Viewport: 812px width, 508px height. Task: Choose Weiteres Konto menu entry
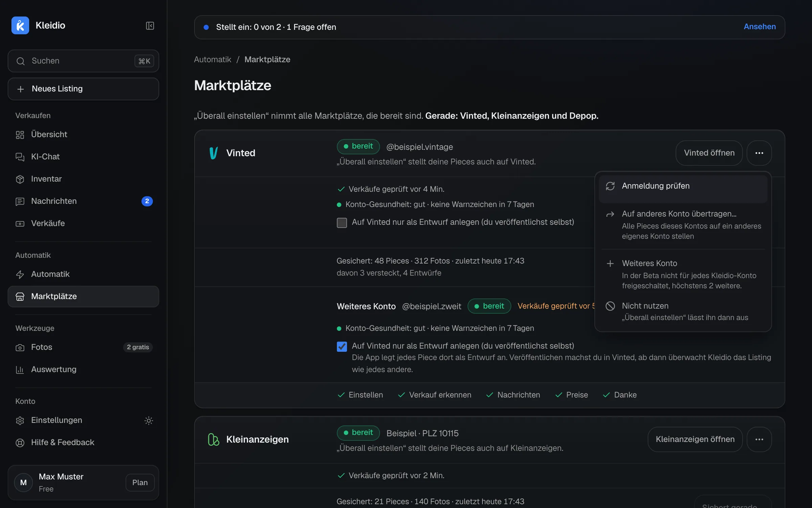[x=683, y=274]
